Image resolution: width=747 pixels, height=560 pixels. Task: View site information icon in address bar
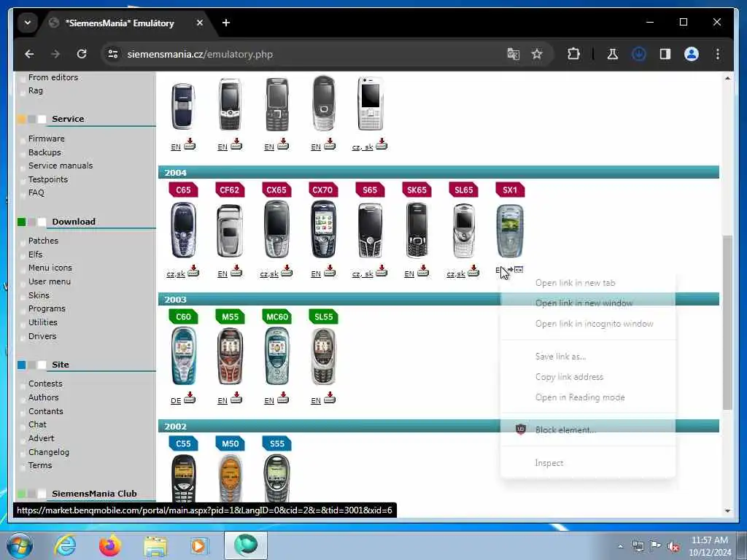tap(113, 54)
